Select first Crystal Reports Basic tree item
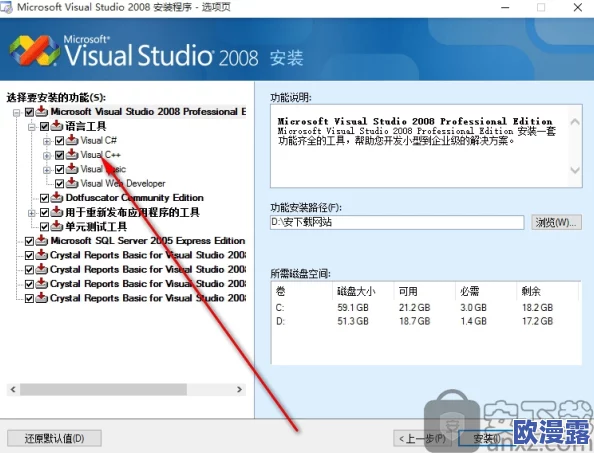This screenshot has height=453, width=594. (x=148, y=255)
